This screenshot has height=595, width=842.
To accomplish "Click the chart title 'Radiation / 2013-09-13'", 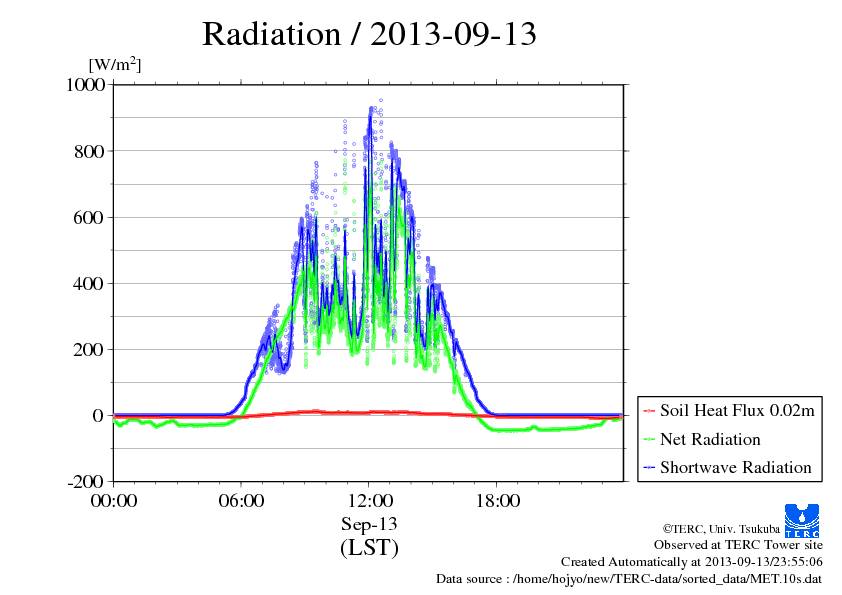I will coord(369,34).
